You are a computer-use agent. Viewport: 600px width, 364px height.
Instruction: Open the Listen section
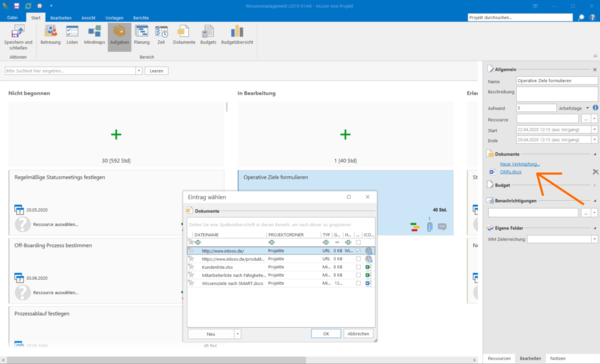72,35
